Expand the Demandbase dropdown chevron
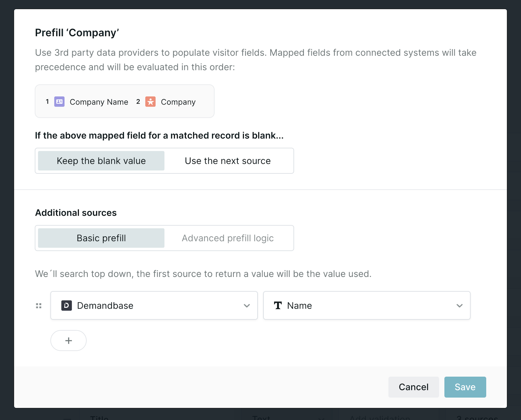 [x=247, y=306]
